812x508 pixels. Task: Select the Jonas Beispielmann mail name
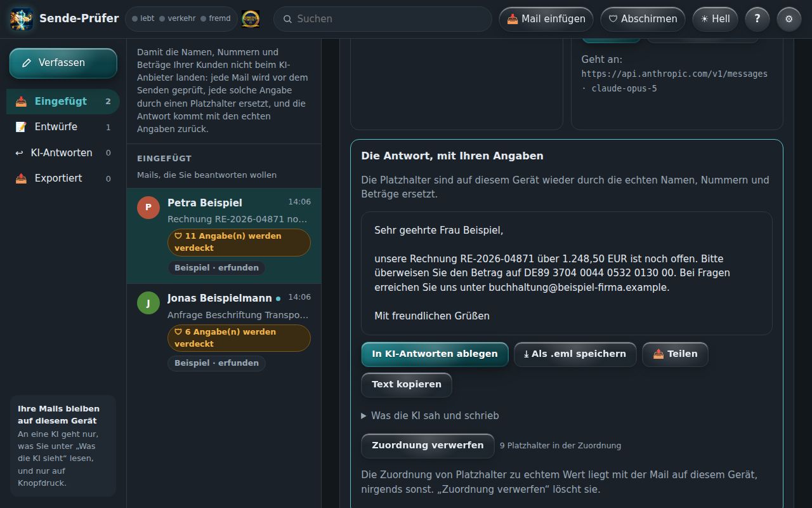219,298
